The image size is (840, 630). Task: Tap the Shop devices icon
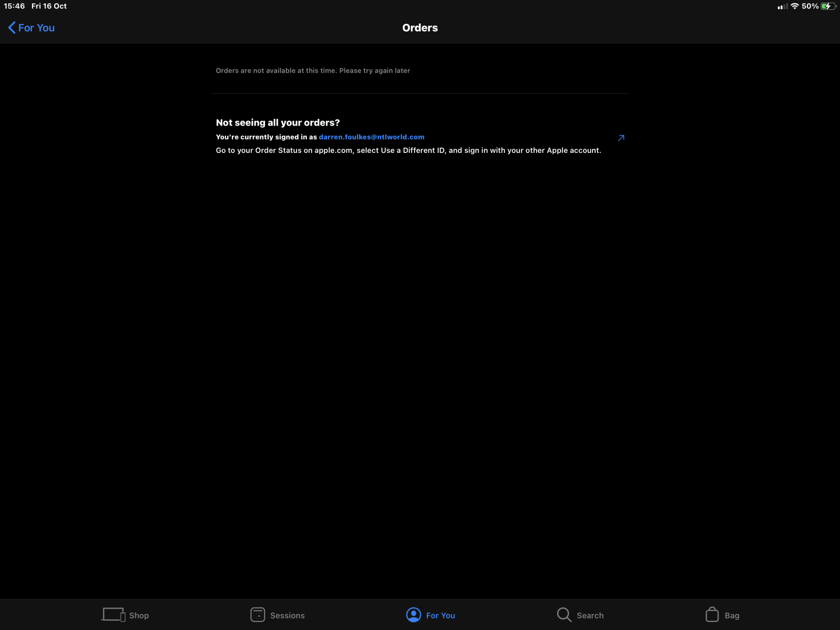click(x=113, y=615)
